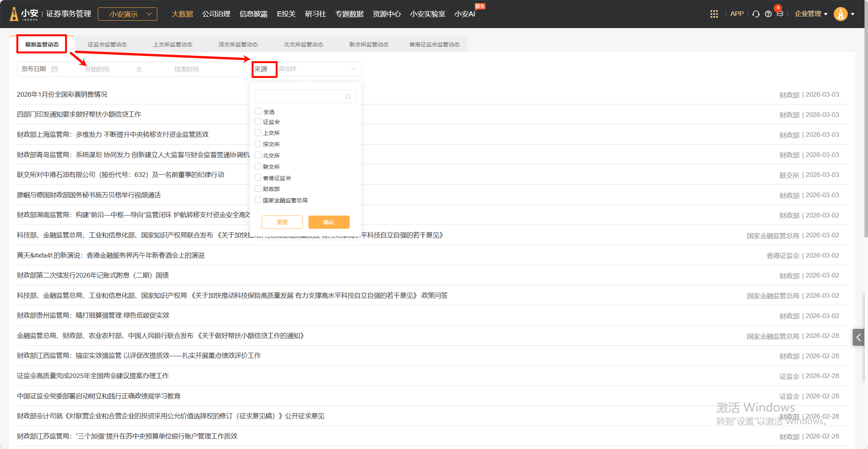The image size is (868, 449).
Task: Expand the 小安演示 company dropdown
Action: coord(127,14)
